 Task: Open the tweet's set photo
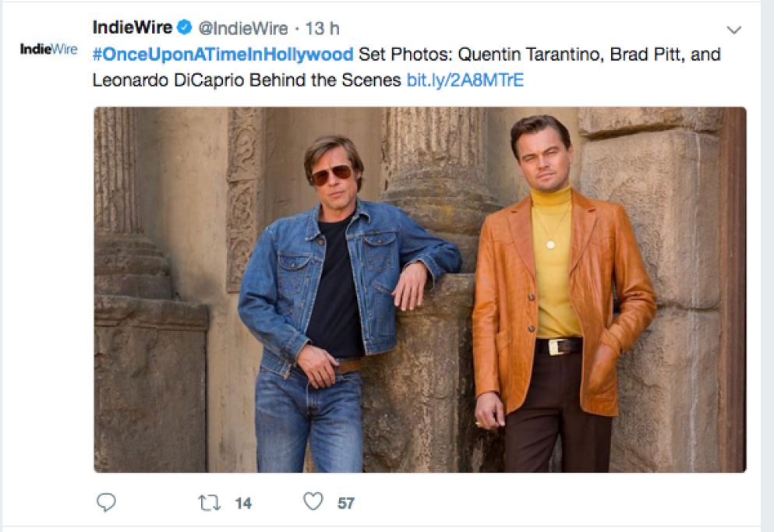pos(420,290)
